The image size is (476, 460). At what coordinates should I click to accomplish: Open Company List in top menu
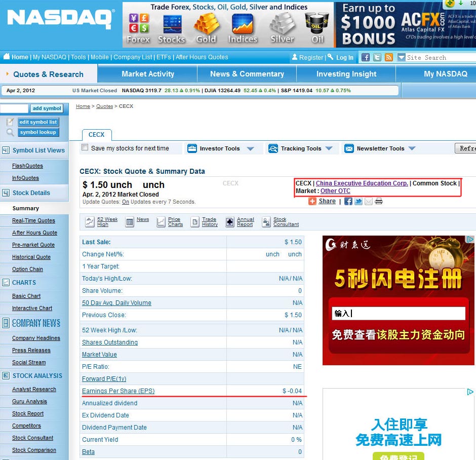[x=133, y=57]
